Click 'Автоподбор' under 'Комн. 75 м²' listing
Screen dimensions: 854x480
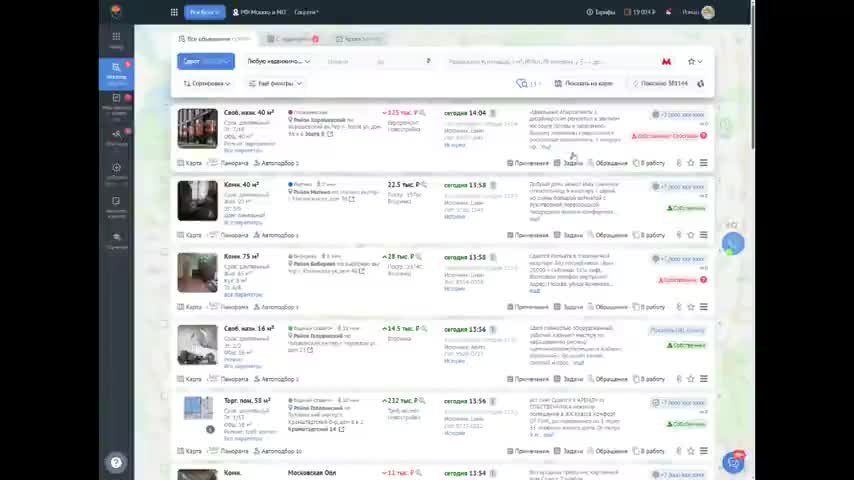click(x=276, y=307)
